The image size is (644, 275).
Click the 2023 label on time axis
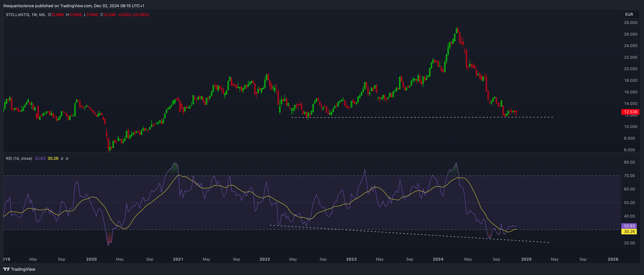(351, 259)
